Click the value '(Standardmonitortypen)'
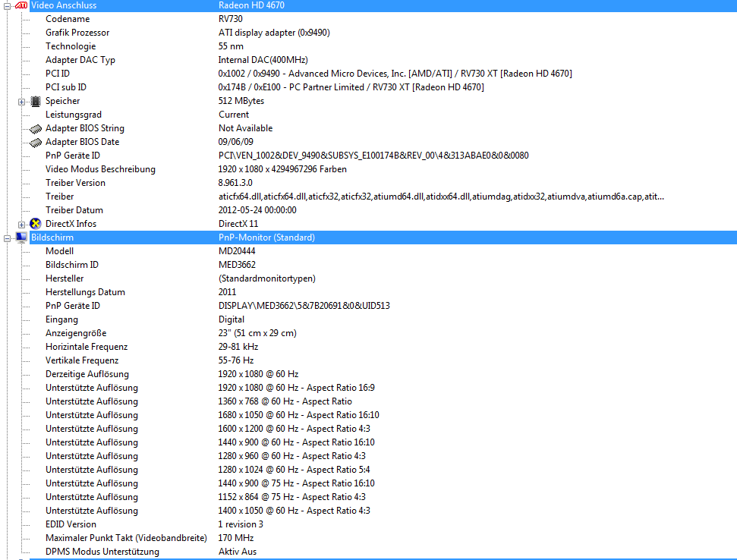The width and height of the screenshot is (737, 560). click(x=267, y=278)
